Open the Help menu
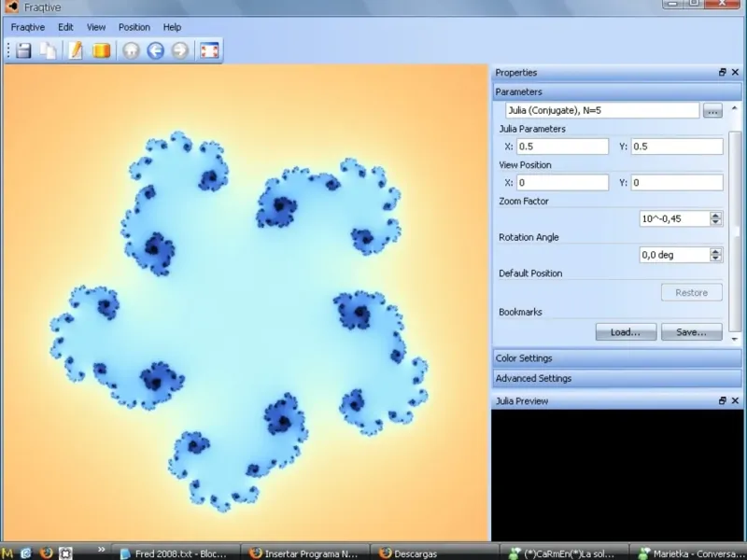747x560 pixels. [x=172, y=27]
